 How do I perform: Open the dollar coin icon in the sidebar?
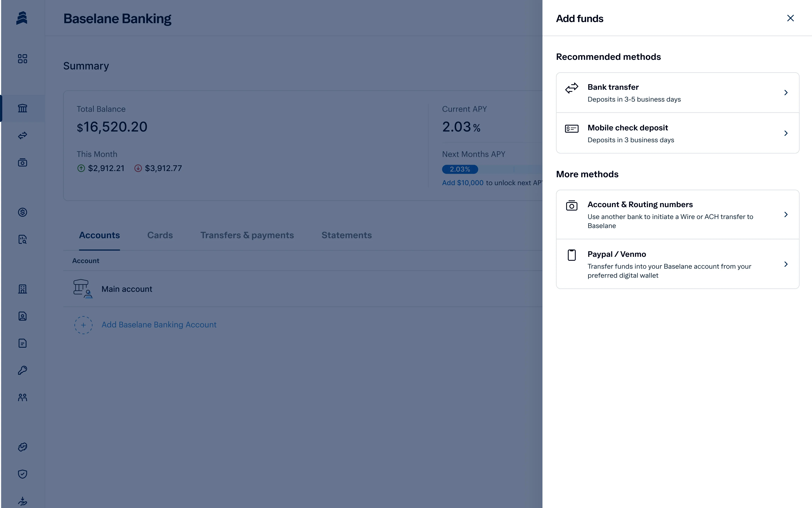pyautogui.click(x=23, y=212)
